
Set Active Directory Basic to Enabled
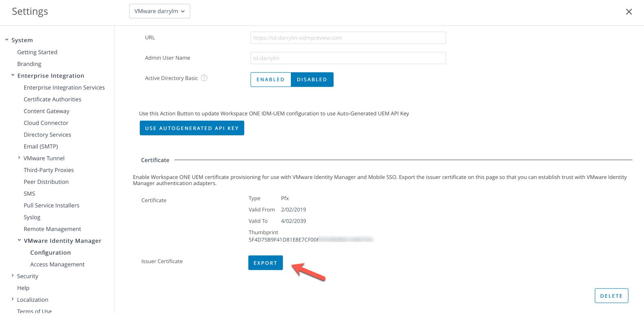pos(270,80)
